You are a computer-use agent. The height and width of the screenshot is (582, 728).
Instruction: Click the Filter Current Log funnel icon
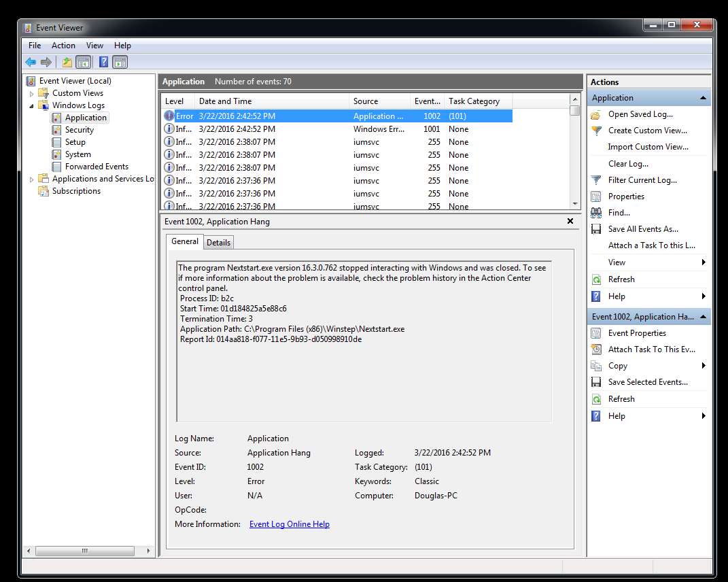[x=596, y=180]
